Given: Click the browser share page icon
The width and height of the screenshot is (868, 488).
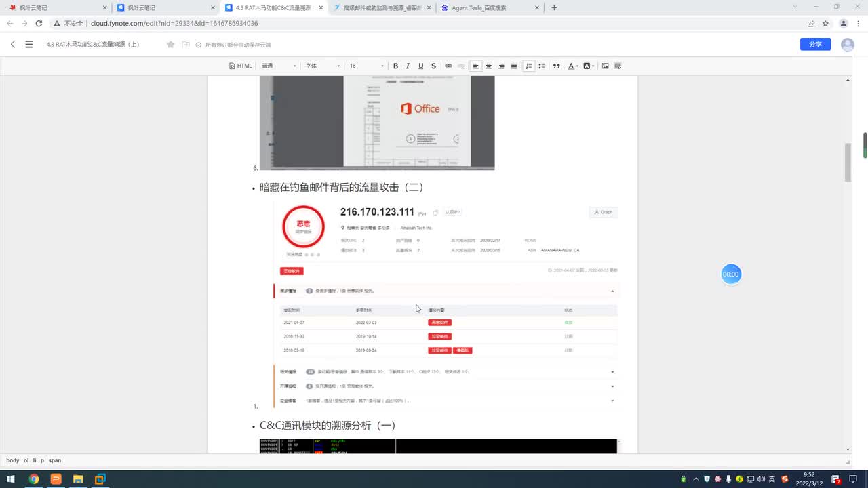Looking at the screenshot, I should (x=811, y=23).
